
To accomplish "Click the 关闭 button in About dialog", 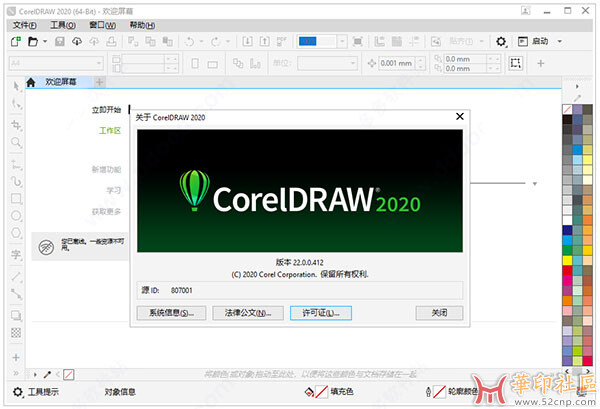I will [439, 313].
